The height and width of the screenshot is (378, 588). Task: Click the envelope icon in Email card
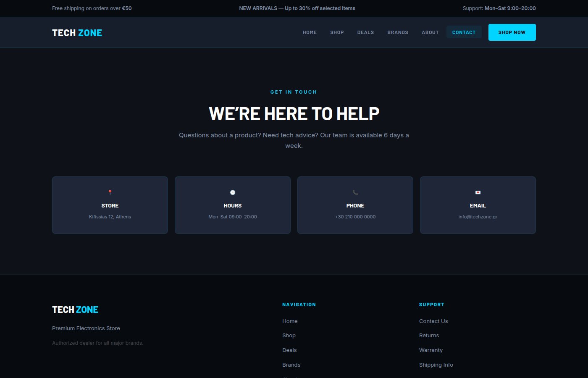(x=478, y=192)
